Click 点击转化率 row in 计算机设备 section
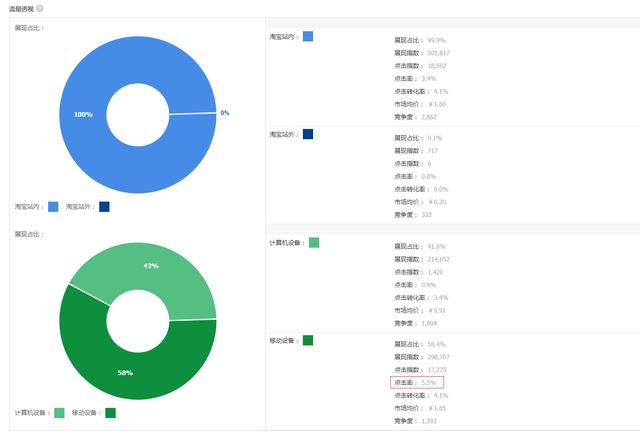The height and width of the screenshot is (435, 640). (x=421, y=297)
